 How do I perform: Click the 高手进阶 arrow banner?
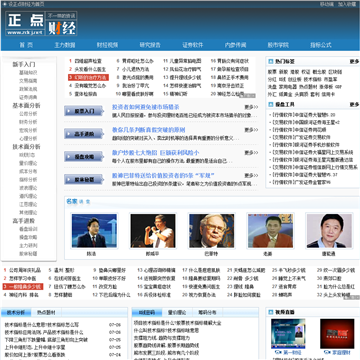(x=84, y=134)
